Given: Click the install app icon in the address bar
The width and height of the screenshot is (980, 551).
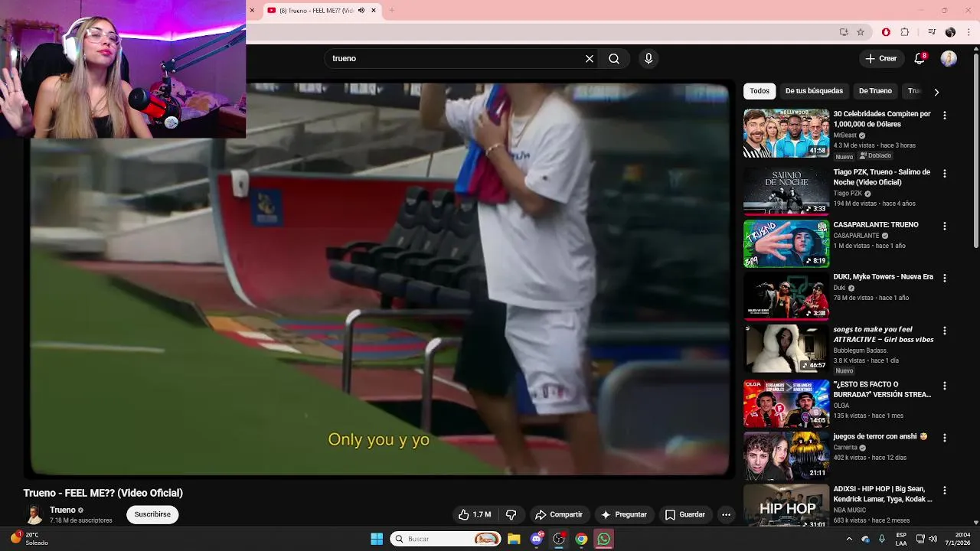Looking at the screenshot, I should pyautogui.click(x=844, y=32).
